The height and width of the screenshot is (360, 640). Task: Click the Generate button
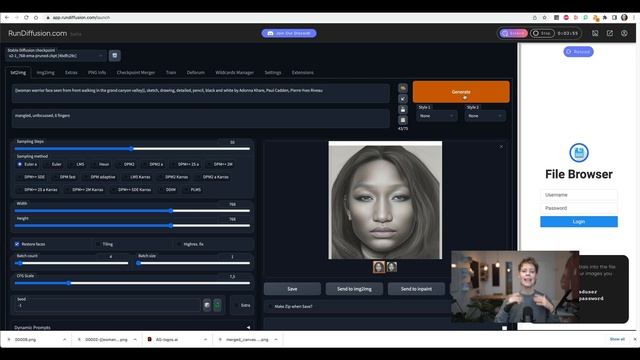(x=461, y=92)
